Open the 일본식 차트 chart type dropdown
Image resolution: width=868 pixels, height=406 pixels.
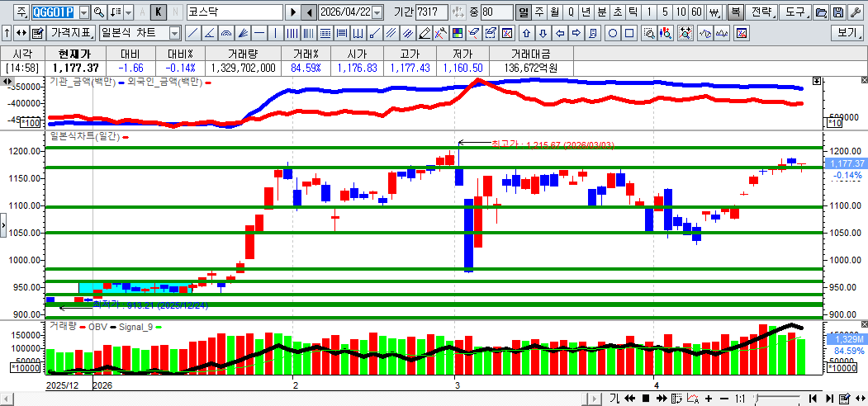pyautogui.click(x=174, y=33)
